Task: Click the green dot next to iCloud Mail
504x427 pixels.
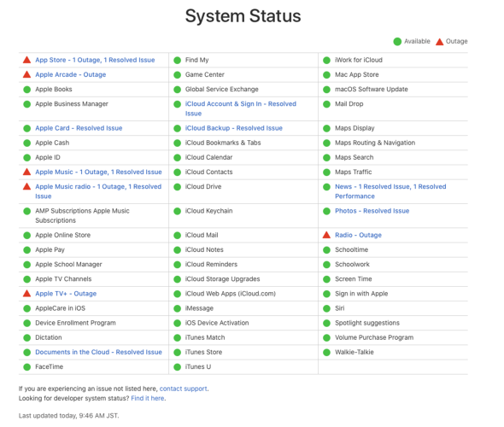Action: tap(177, 236)
